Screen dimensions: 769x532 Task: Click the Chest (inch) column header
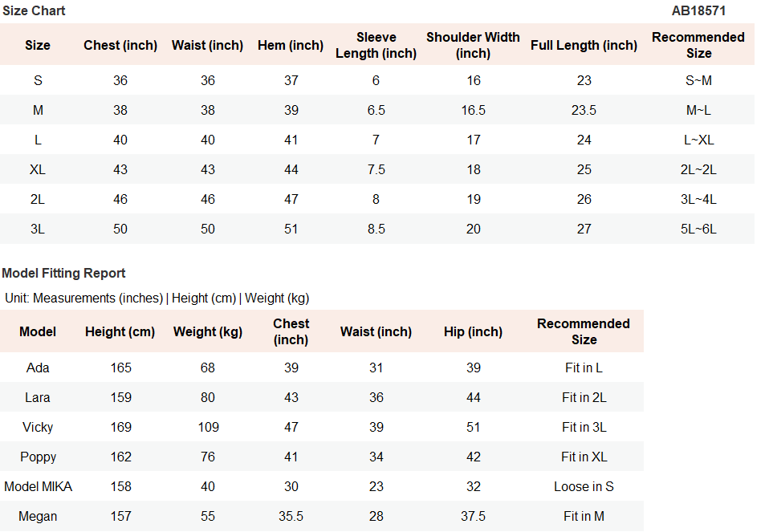[120, 45]
